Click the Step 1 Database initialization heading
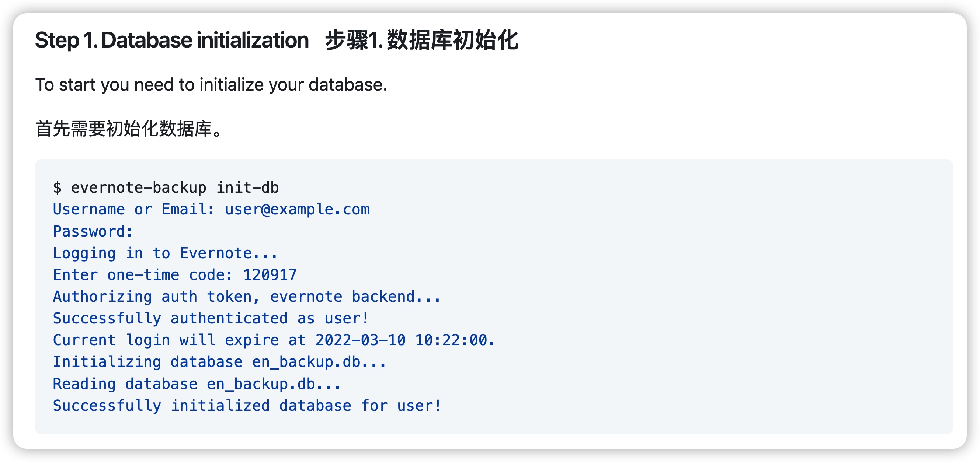Screen dimensions: 980x462 tap(171, 40)
